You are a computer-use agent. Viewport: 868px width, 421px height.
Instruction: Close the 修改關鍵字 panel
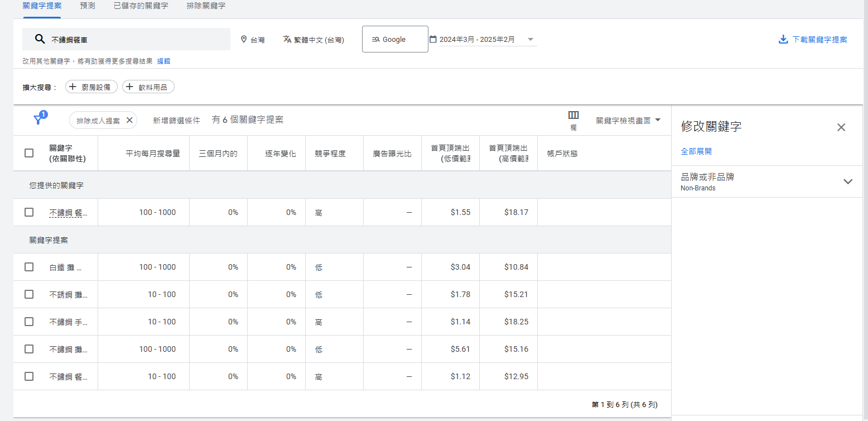[x=841, y=127]
